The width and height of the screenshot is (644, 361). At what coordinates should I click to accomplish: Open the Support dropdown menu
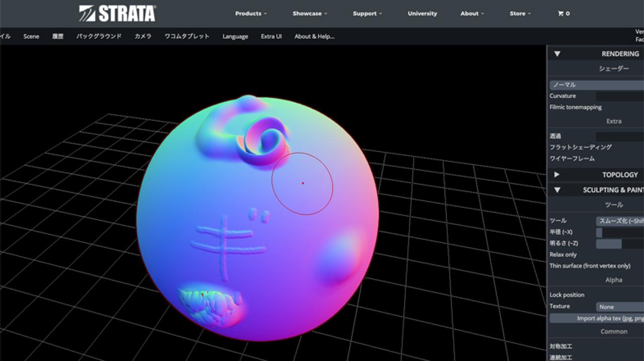pyautogui.click(x=367, y=14)
